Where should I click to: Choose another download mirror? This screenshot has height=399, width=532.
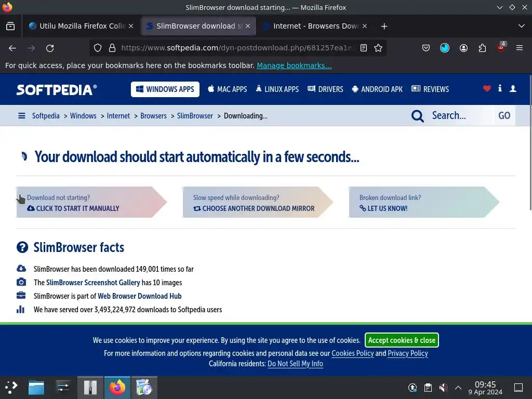(x=257, y=202)
